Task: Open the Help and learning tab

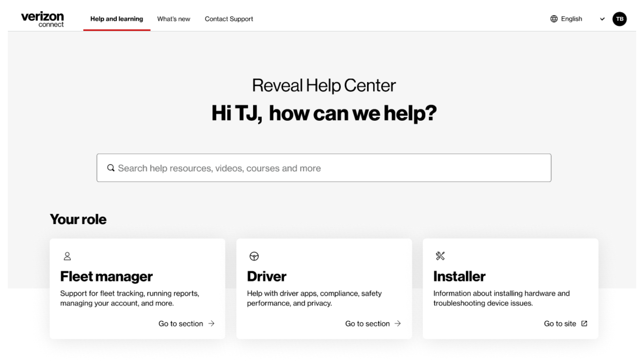Action: pos(116,19)
